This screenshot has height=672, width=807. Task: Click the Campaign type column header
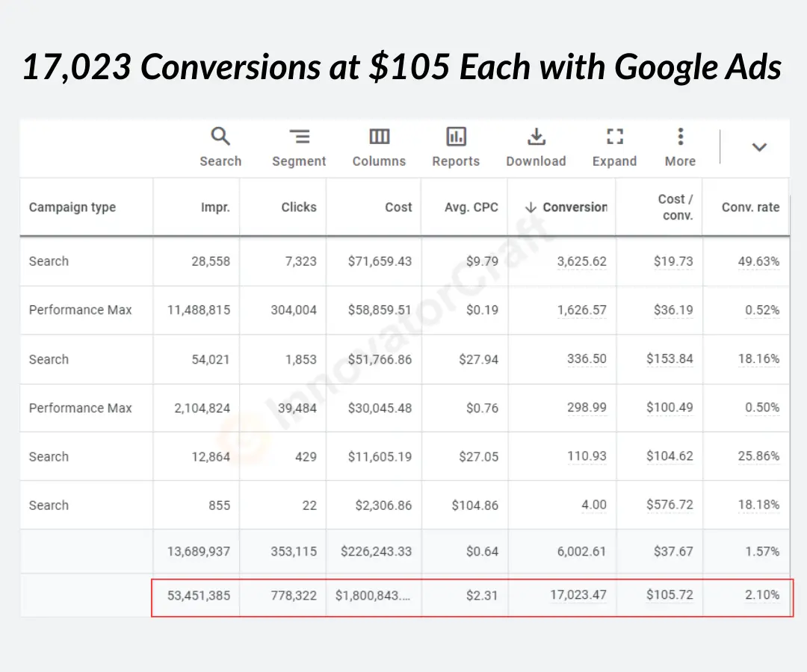[x=72, y=208]
